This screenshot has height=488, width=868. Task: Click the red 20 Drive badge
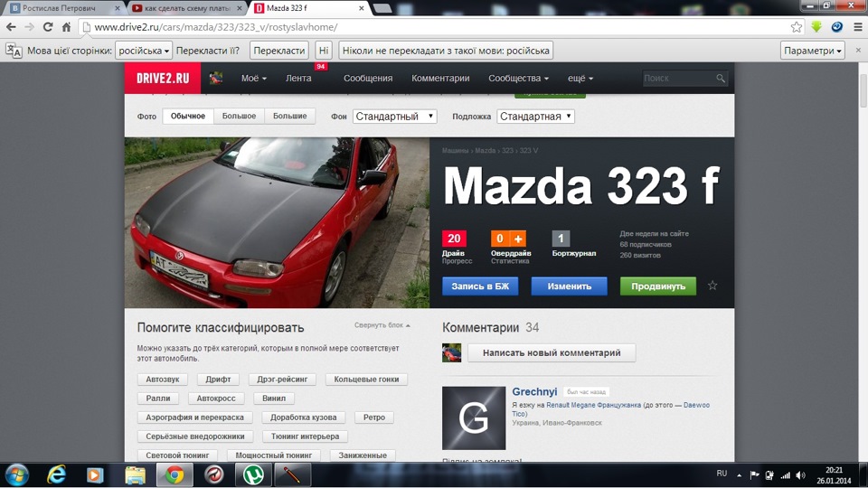[x=454, y=239]
